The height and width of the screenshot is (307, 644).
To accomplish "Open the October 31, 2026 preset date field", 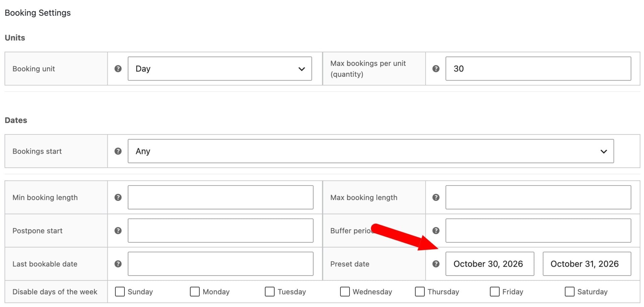I will 587,264.
